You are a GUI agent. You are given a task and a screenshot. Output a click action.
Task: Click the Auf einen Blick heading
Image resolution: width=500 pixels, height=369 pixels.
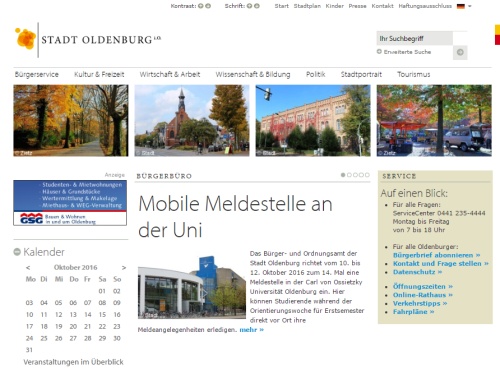click(414, 193)
